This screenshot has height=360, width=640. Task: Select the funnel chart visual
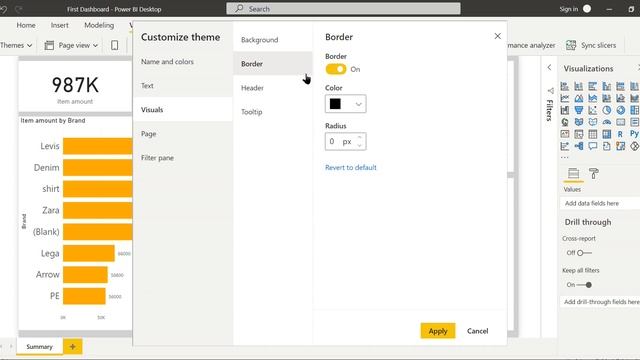[x=579, y=110]
